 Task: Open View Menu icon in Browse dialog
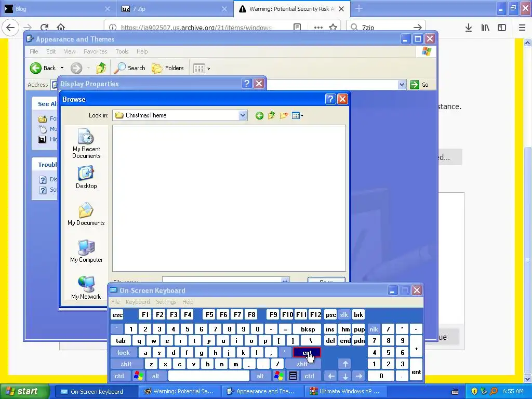point(298,116)
